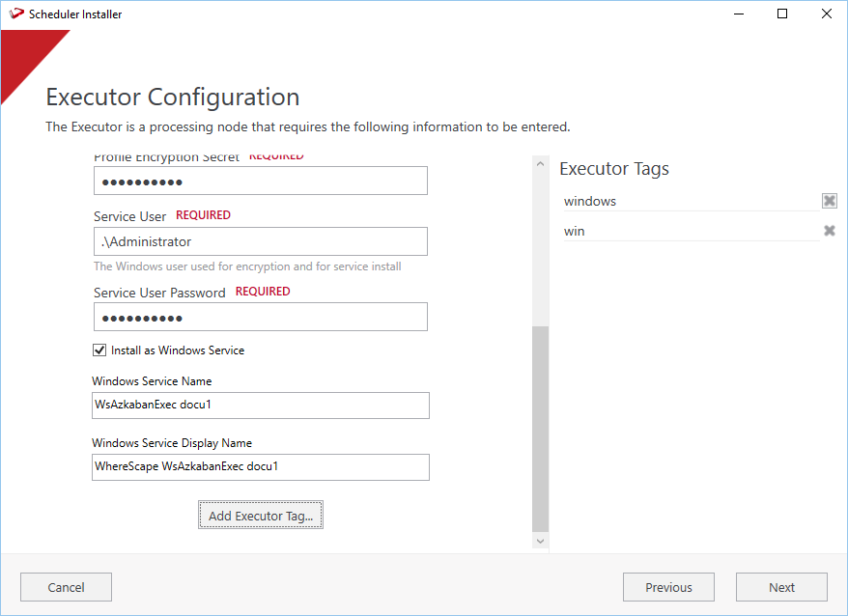Cancel the Scheduler installation
This screenshot has width=848, height=616.
pos(66,587)
